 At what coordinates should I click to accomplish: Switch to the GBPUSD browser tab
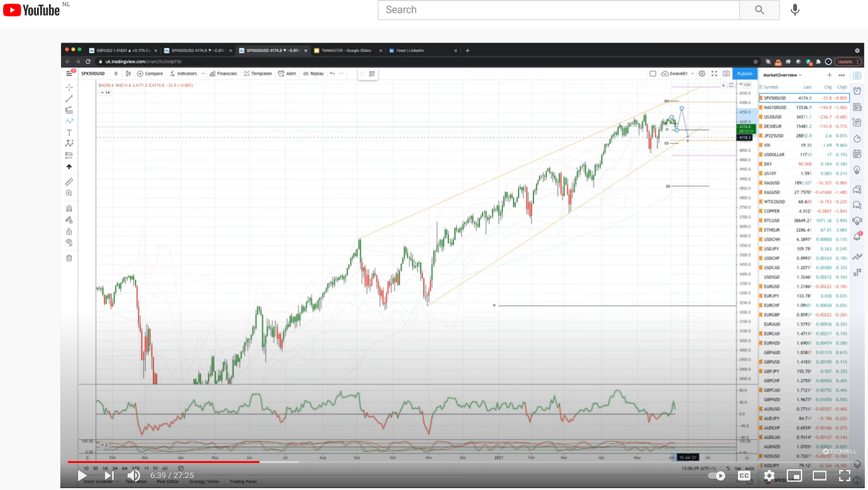tap(124, 50)
